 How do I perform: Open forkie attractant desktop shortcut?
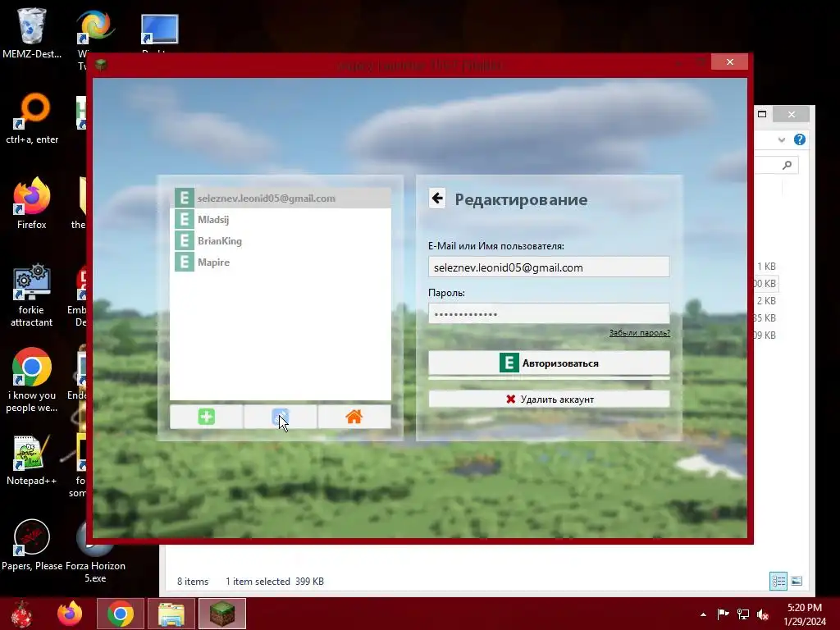pyautogui.click(x=32, y=295)
